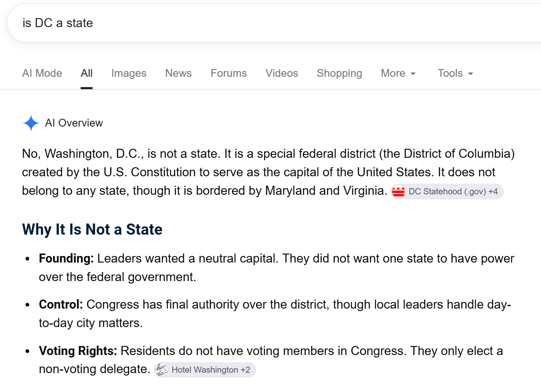
Task: Click the AI Overview label
Action: [74, 123]
